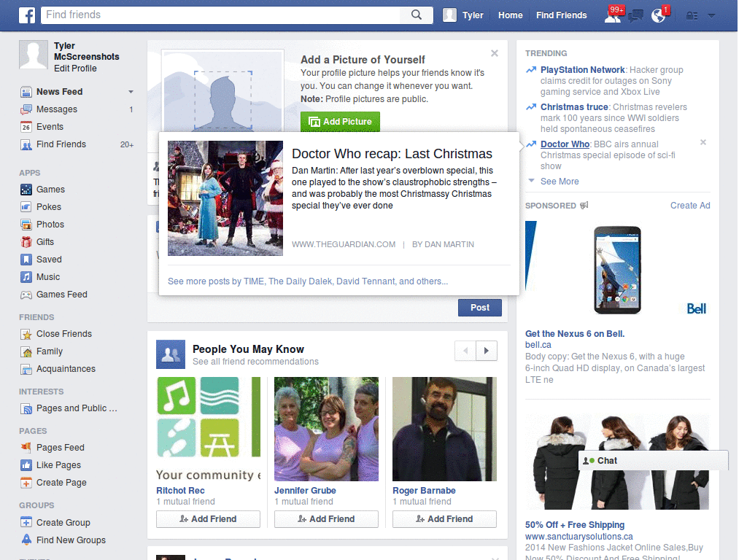
Task: Open Tyler profile in the top bar
Action: click(462, 15)
